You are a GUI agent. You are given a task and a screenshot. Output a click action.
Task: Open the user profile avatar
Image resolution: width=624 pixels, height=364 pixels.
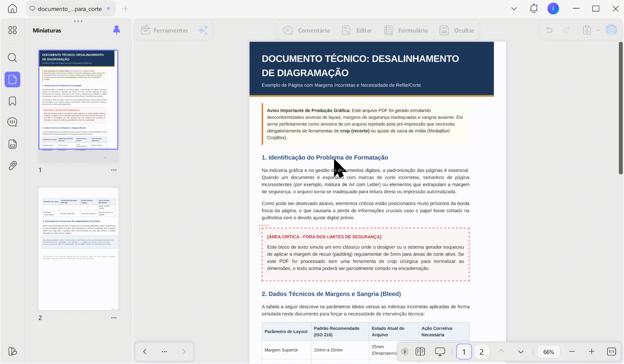[x=553, y=9]
